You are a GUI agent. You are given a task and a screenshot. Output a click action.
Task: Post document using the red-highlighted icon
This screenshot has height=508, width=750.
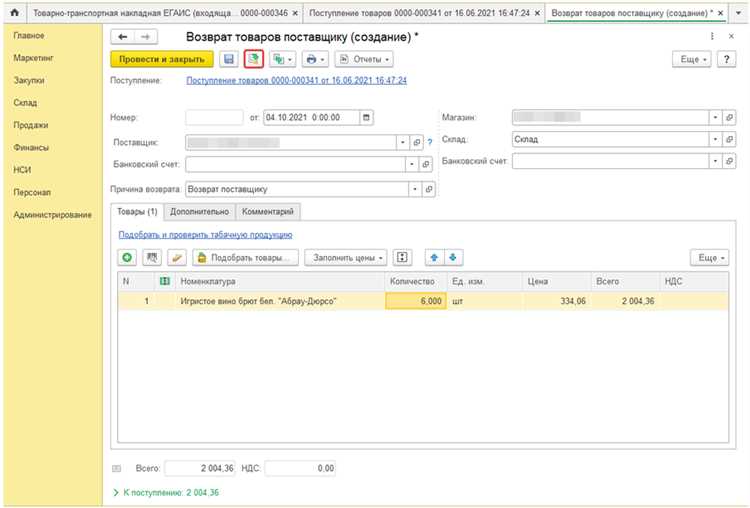pyautogui.click(x=254, y=59)
